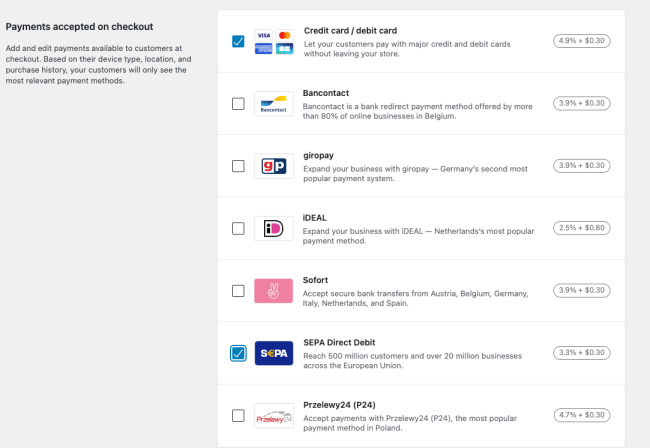Enable the giropay payment checkbox
650x448 pixels.
(x=238, y=166)
